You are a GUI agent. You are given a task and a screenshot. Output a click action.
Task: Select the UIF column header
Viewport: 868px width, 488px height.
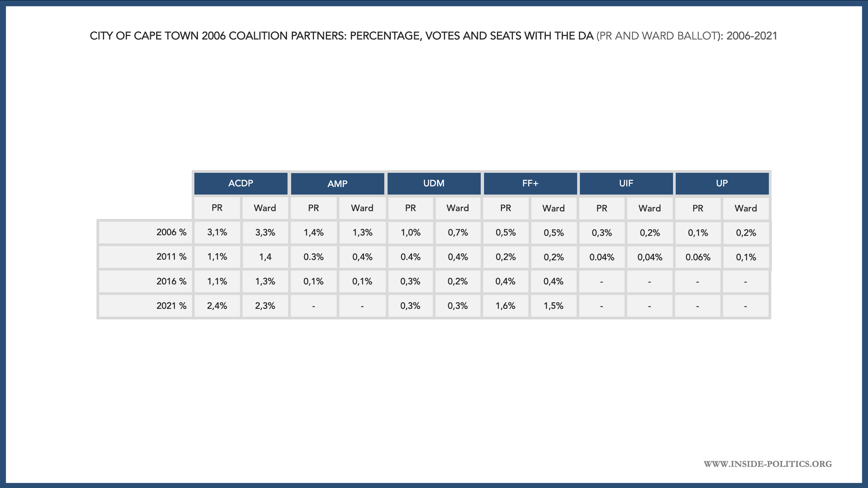[x=626, y=183]
